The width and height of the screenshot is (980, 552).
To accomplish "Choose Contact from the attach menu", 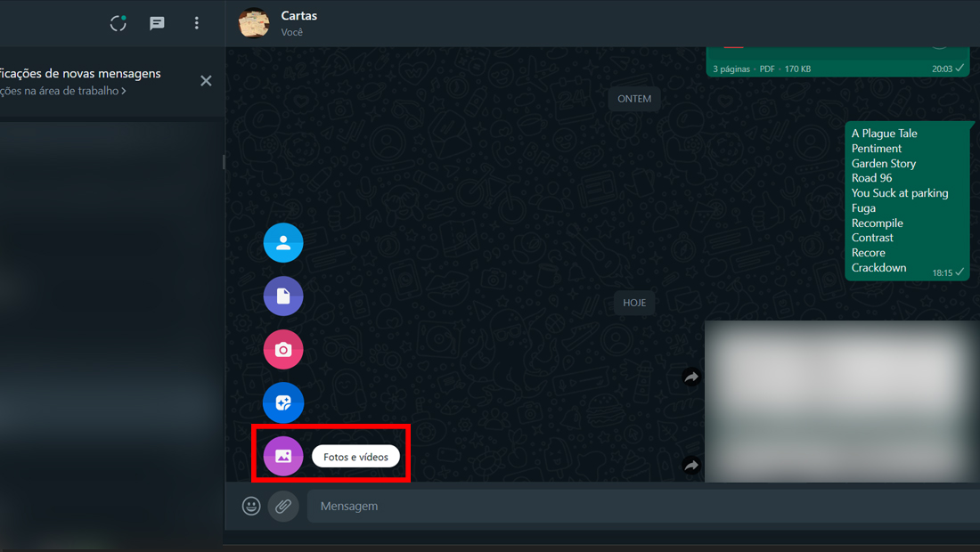I will point(283,243).
